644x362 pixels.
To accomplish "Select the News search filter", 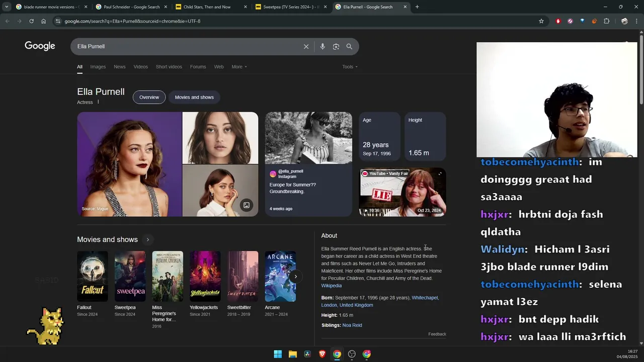I will click(119, 67).
